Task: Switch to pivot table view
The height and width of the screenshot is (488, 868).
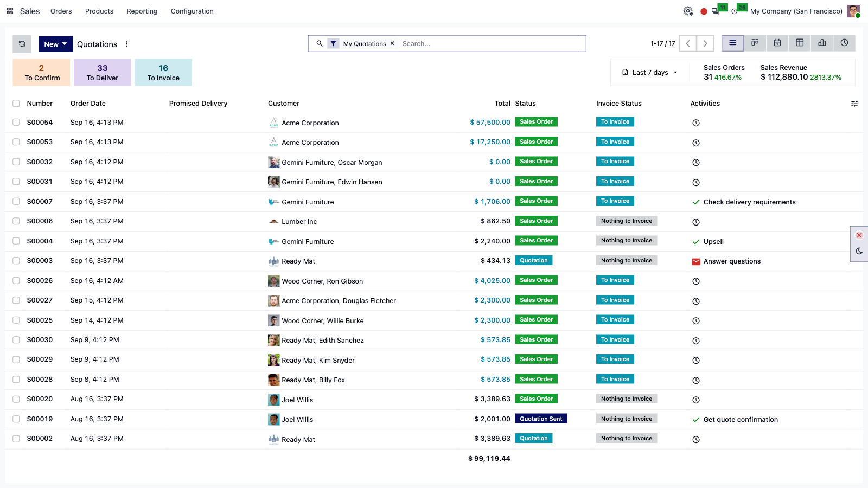Action: (x=800, y=43)
